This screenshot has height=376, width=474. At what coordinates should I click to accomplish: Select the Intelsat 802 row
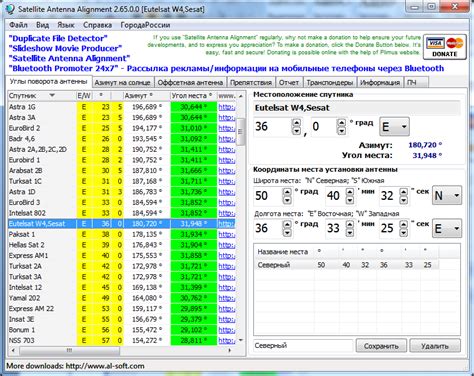[121, 213]
